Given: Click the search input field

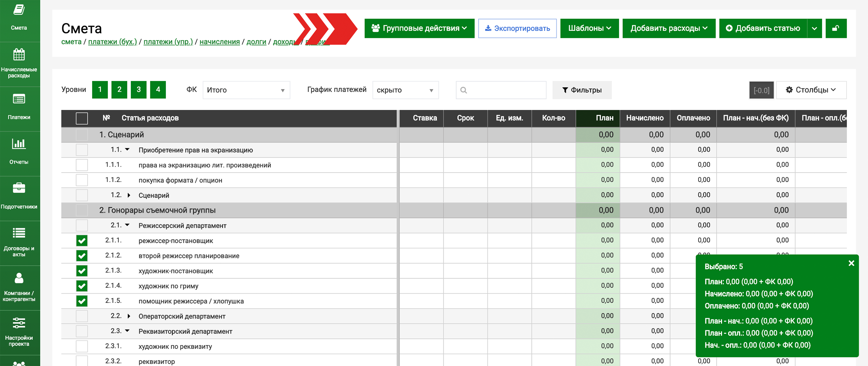Looking at the screenshot, I should (501, 90).
